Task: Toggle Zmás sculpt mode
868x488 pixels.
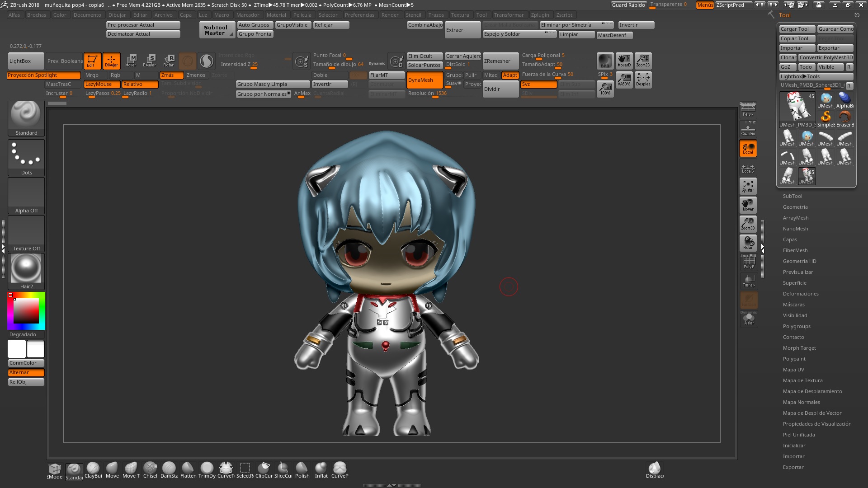Action: click(x=171, y=75)
